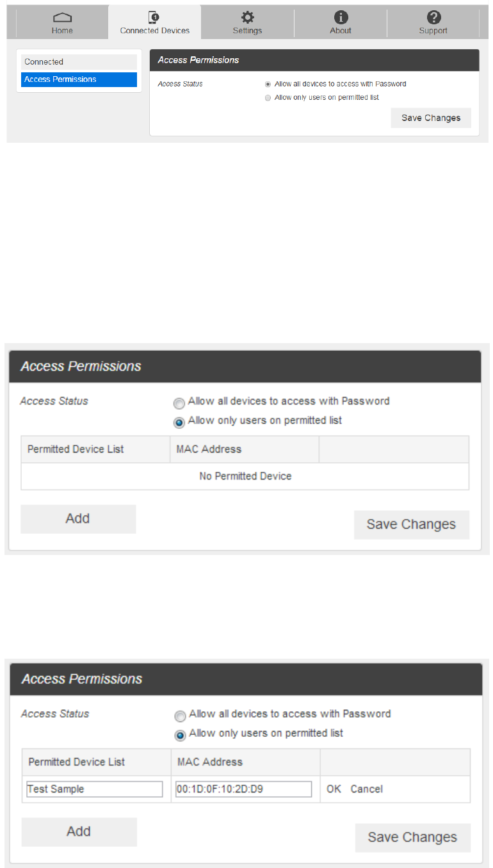Confirm the device entry with OK
Screen dimensions: 493x868
coord(334,789)
